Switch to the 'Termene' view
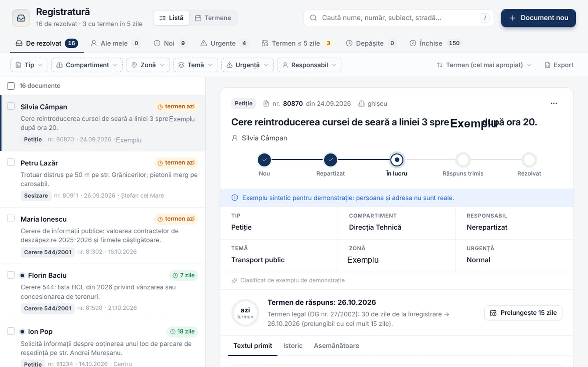Image resolution: width=588 pixels, height=367 pixels. [x=213, y=18]
